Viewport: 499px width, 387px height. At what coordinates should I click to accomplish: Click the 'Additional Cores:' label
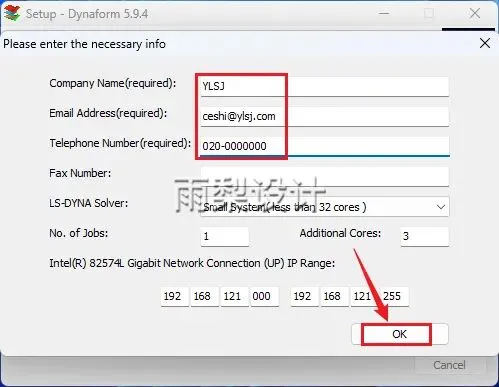coord(340,233)
